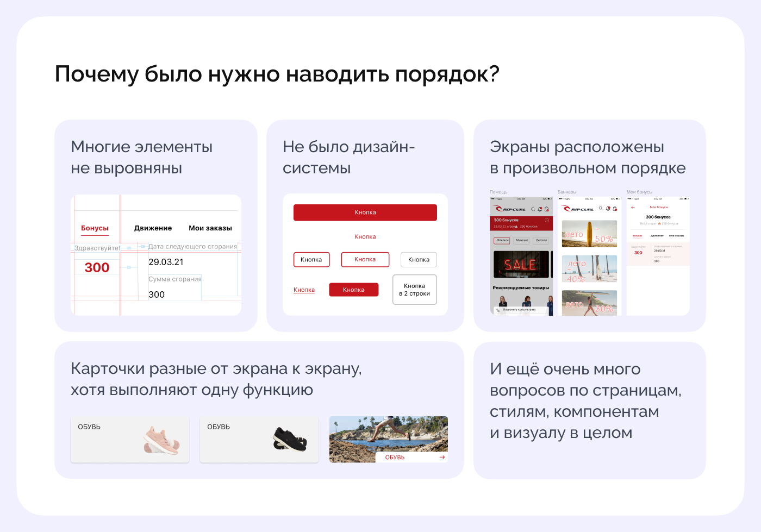Click the Рекомендуемые товары heading
The width and height of the screenshot is (761, 532).
coord(521,288)
